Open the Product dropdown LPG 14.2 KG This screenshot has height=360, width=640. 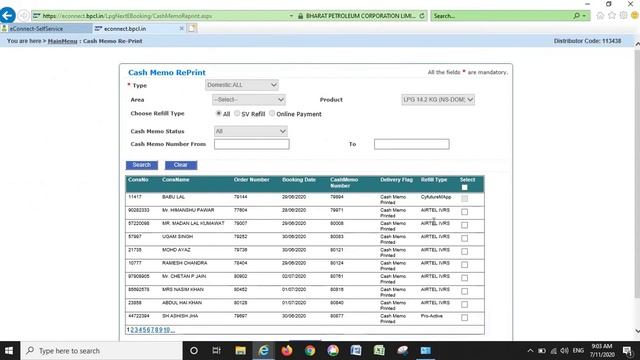point(438,100)
